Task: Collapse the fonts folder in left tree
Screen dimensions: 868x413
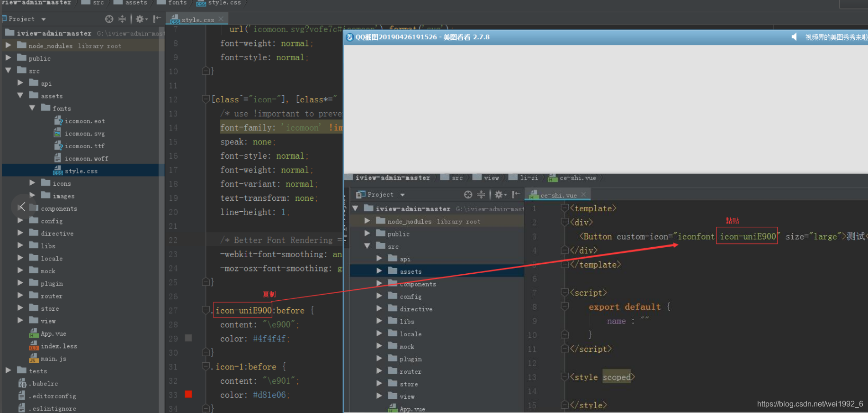Action: 32,108
